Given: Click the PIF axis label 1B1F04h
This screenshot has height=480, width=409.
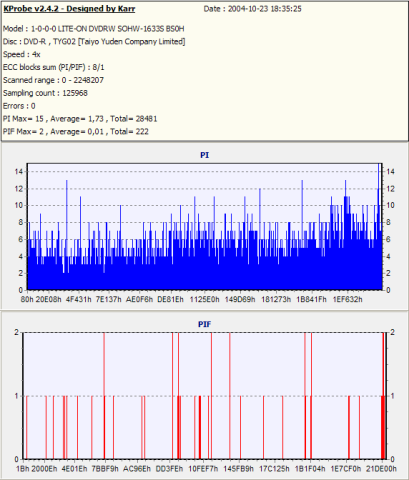Looking at the screenshot, I should (310, 469).
